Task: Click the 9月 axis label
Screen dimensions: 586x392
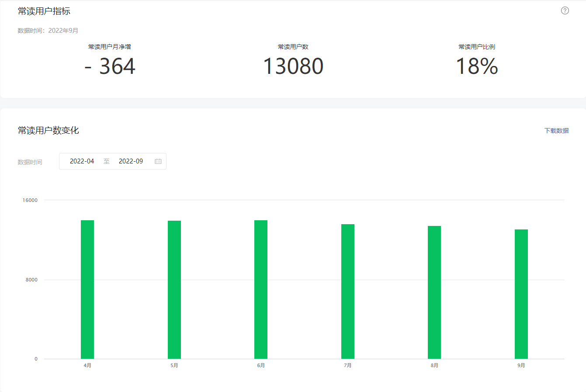Action: (521, 365)
